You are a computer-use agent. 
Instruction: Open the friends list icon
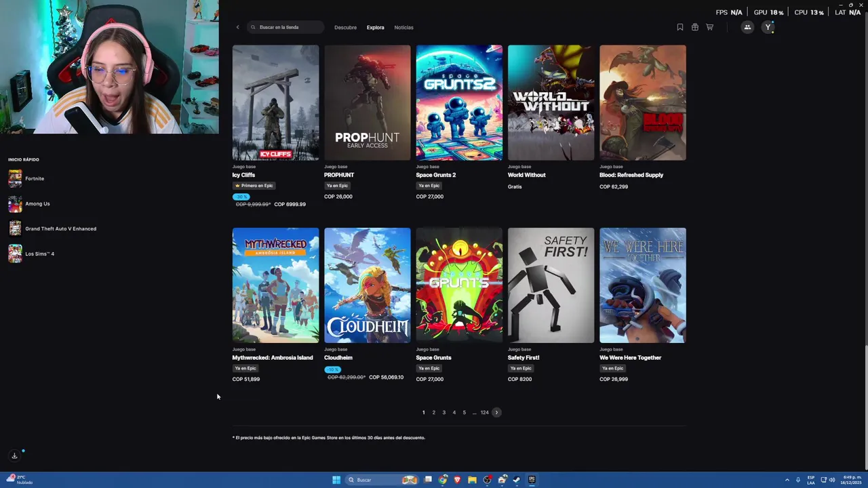(x=747, y=27)
